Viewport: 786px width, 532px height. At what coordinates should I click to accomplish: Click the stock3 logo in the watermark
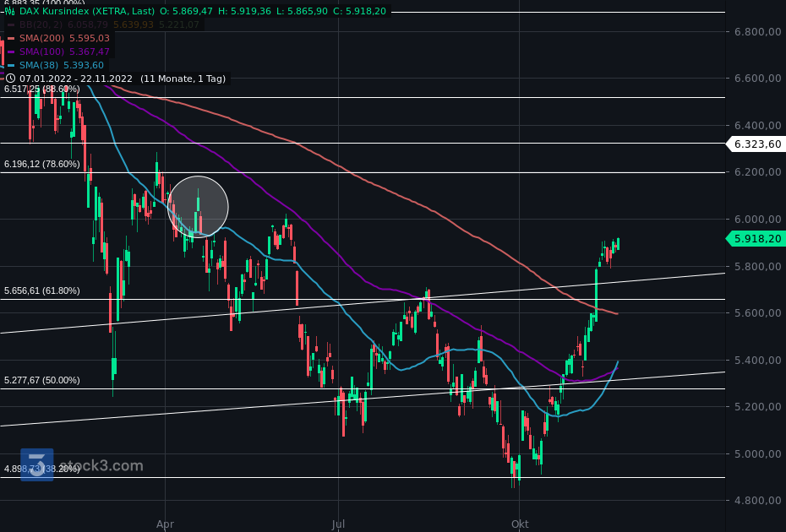tap(36, 464)
